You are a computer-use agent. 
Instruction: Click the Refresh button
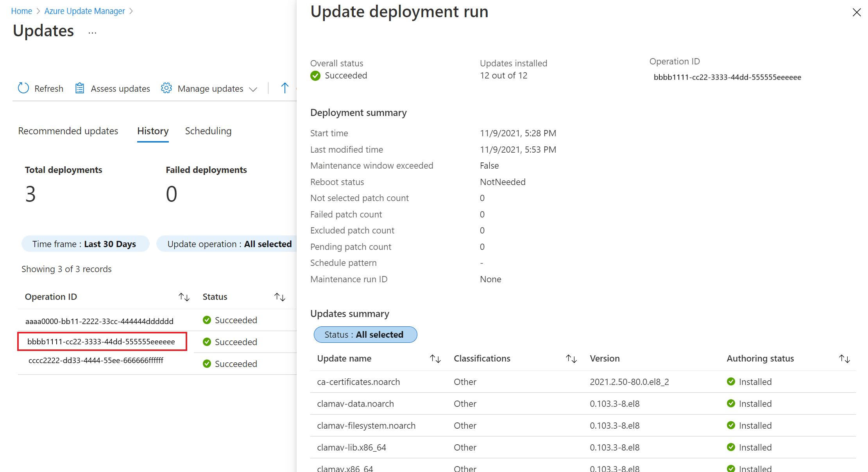[41, 88]
